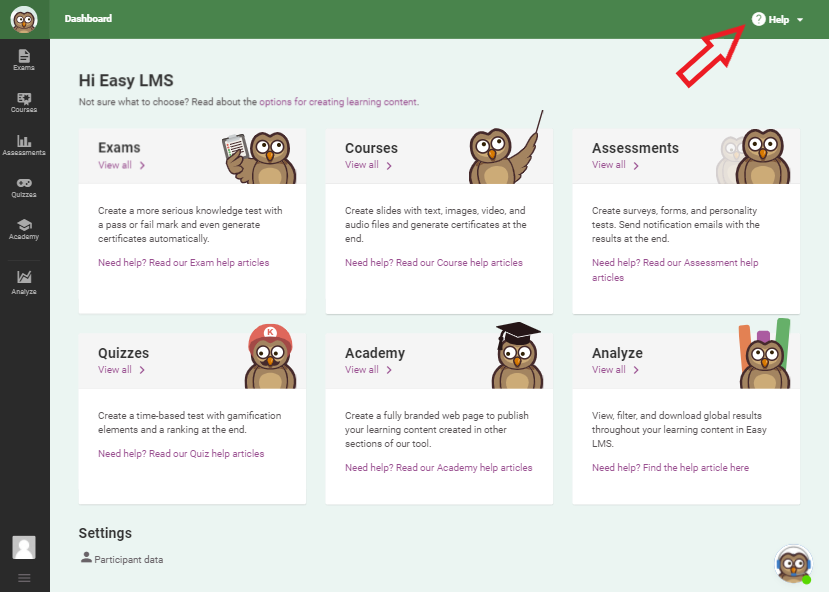Viewport: 829px width, 592px height.
Task: Click the Participant data person icon
Action: pyautogui.click(x=86, y=558)
